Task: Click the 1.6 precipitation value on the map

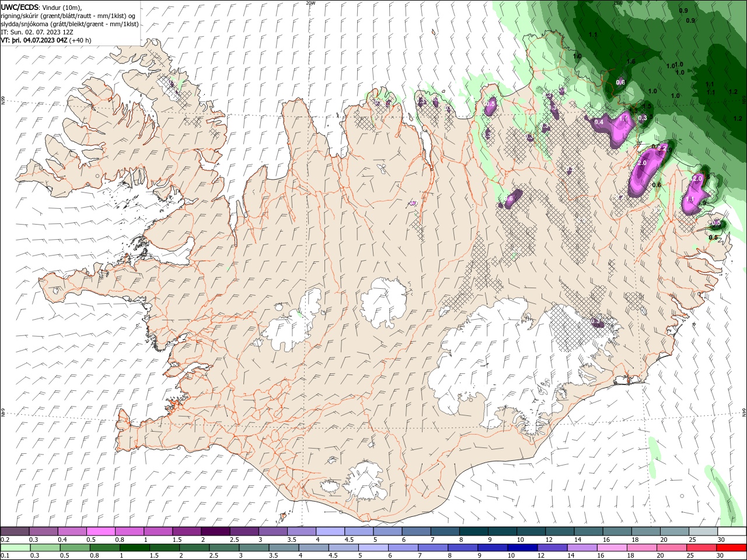Action: pyautogui.click(x=630, y=61)
